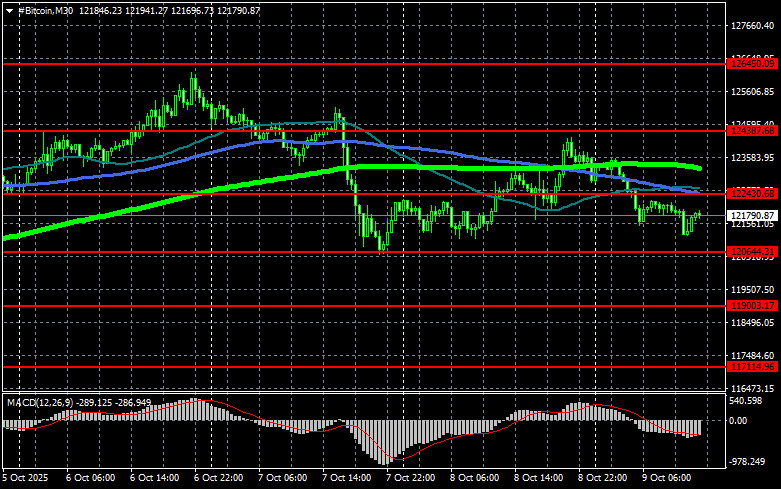This screenshot has width=781, height=489.
Task: Click the 7 Oct 14:00 time axis label
Action: [347, 478]
